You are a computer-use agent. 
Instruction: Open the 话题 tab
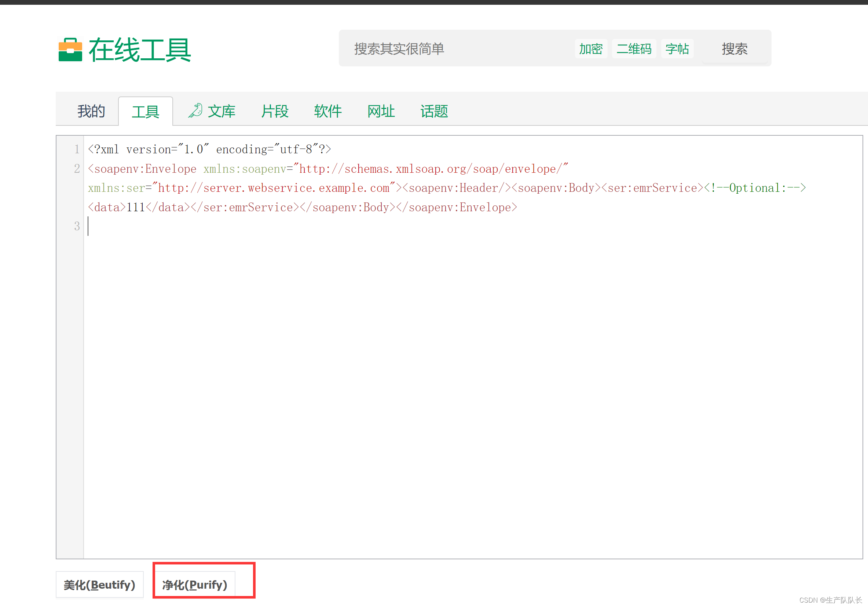click(434, 111)
